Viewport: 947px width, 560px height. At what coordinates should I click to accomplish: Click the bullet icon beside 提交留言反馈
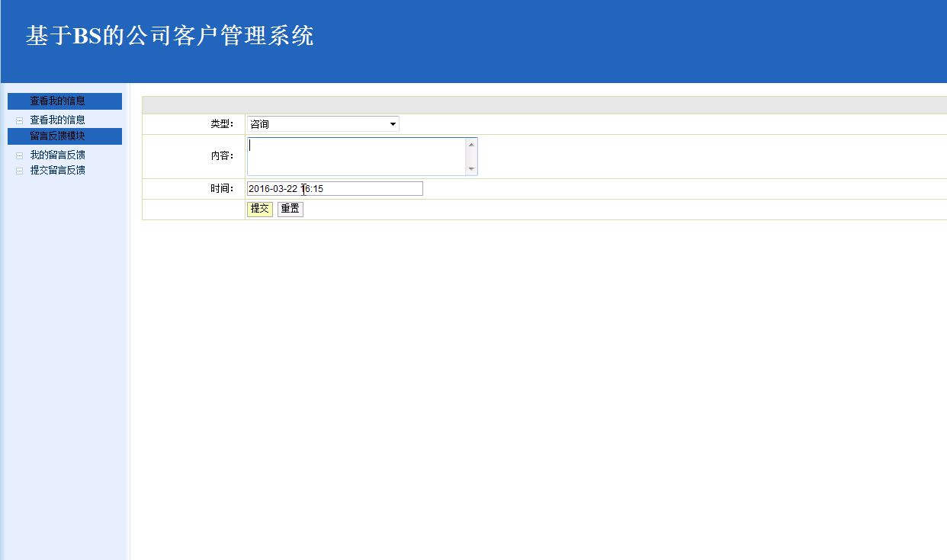click(20, 171)
